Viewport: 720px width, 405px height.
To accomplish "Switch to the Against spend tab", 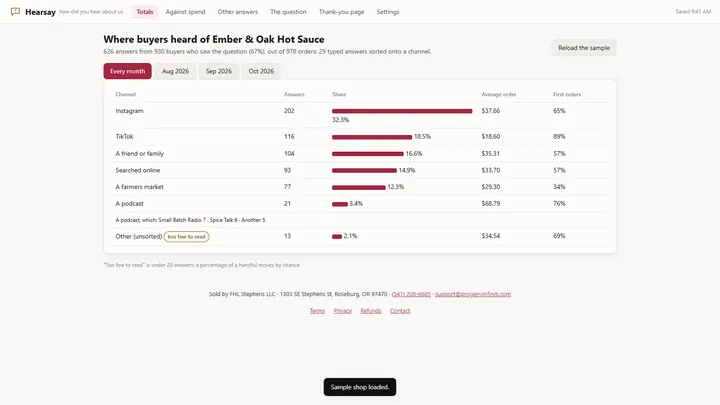I will pyautogui.click(x=186, y=12).
